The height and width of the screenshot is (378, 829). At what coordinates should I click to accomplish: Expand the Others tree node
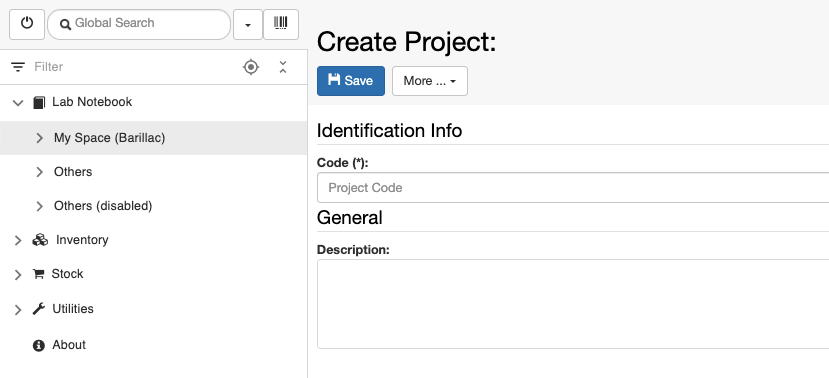tap(40, 172)
